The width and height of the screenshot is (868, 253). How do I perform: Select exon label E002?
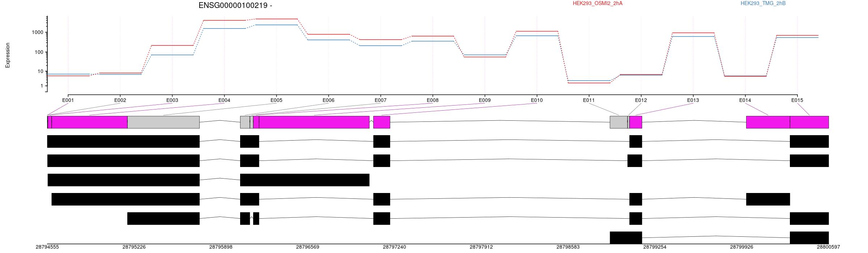(120, 100)
